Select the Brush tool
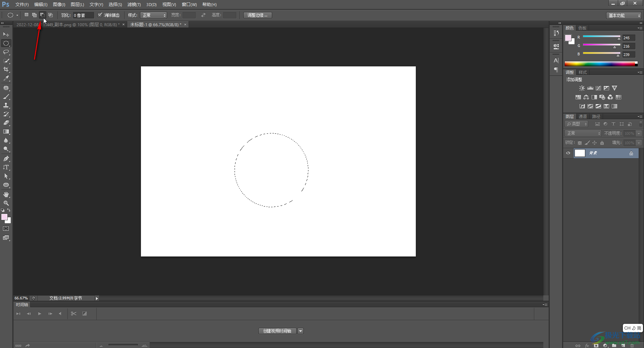Image resolution: width=644 pixels, height=348 pixels. point(6,97)
